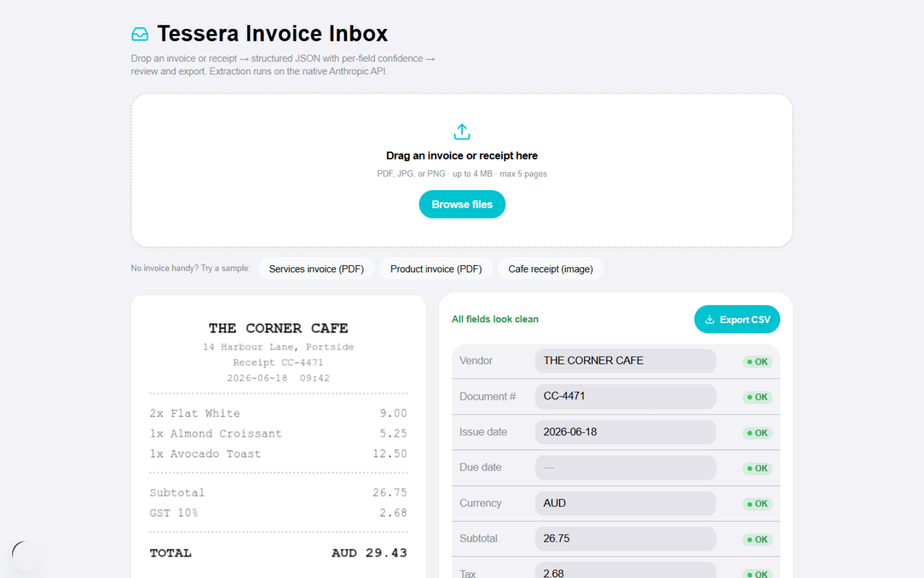Export extracted fields with Export CSV

point(737,320)
